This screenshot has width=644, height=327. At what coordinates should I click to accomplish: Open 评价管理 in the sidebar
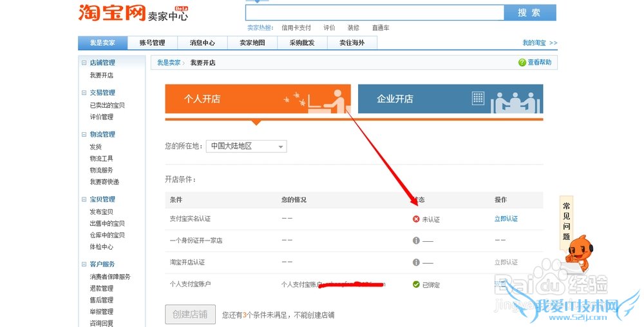click(x=102, y=117)
